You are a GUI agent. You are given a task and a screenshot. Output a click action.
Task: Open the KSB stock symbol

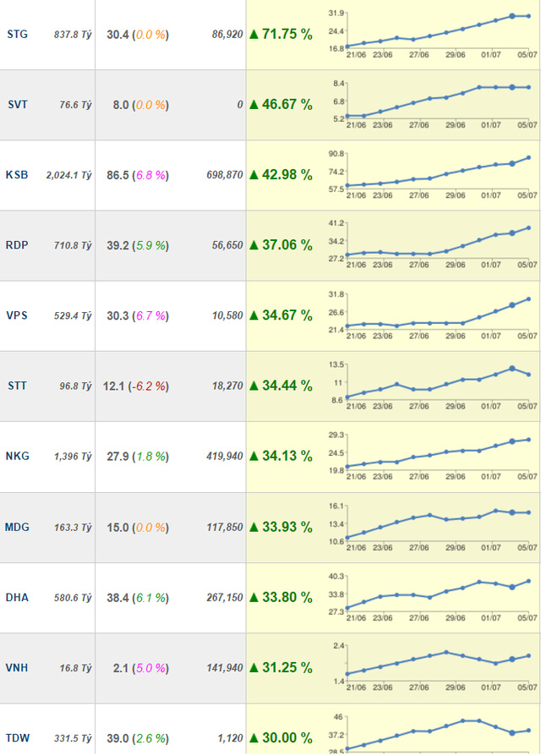(16, 175)
